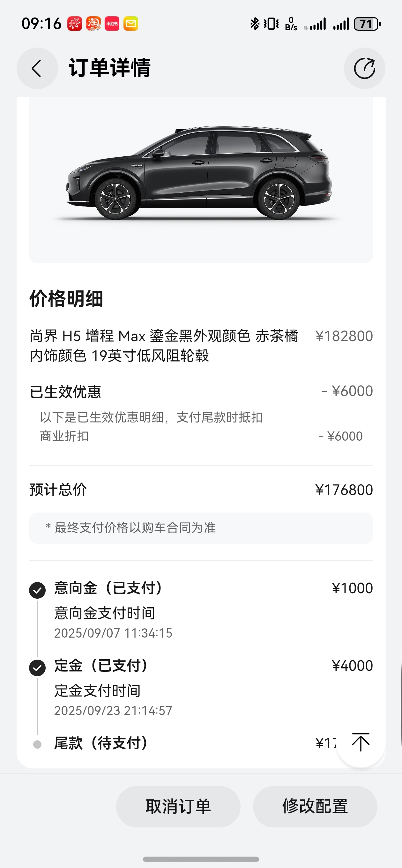
Task: Open the yellow mail notification icon
Action: point(131,24)
